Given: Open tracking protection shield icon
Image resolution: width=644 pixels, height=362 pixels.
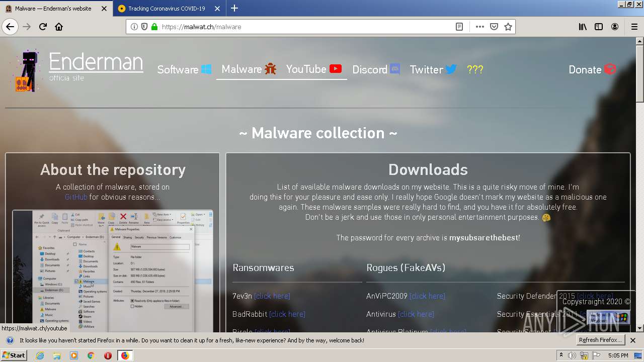Looking at the screenshot, I should (144, 27).
